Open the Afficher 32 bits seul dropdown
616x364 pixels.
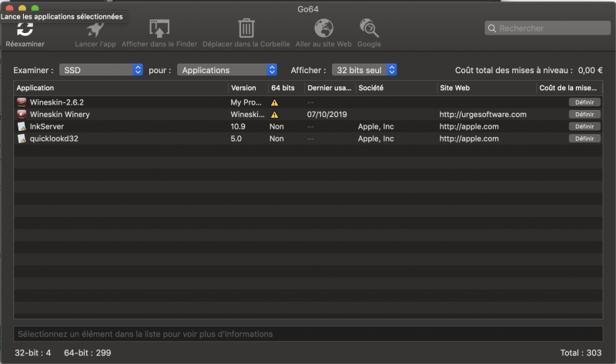(364, 70)
